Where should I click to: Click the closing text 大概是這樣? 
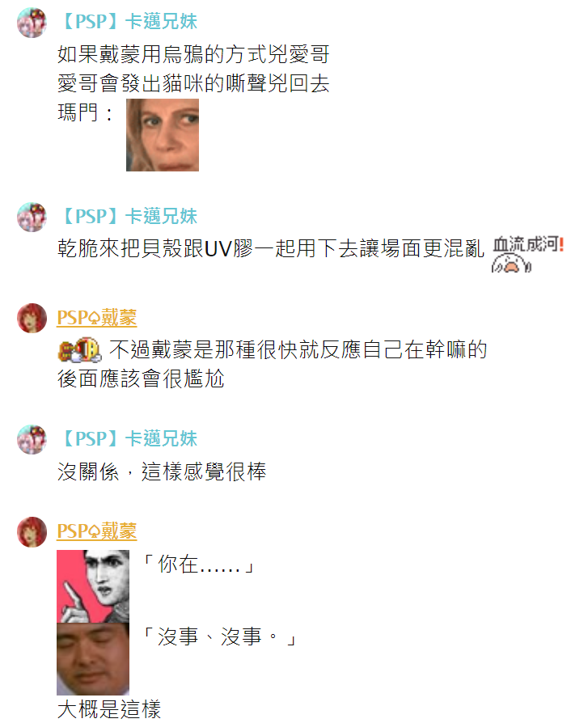tap(109, 709)
